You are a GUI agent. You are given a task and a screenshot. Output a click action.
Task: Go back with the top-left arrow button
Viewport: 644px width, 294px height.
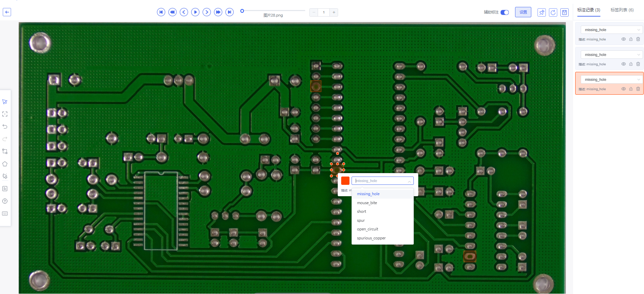pos(7,12)
